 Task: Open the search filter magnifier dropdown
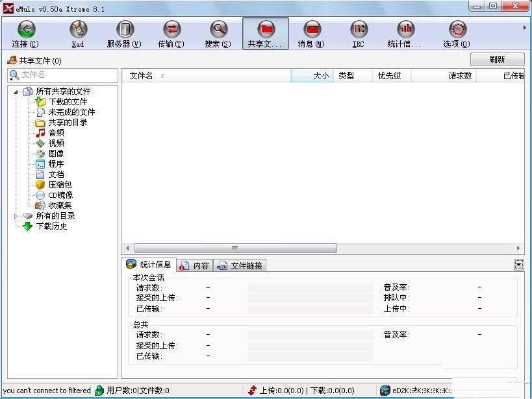point(14,75)
